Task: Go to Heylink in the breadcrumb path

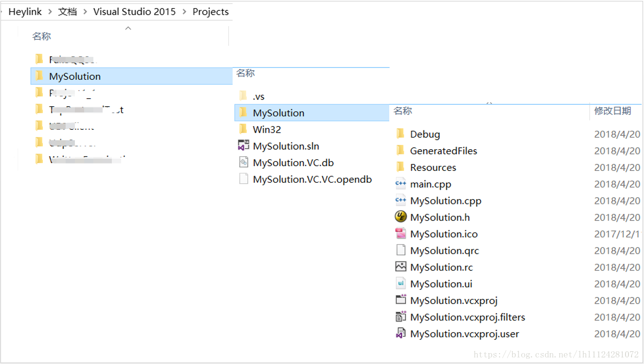Action: [25, 12]
